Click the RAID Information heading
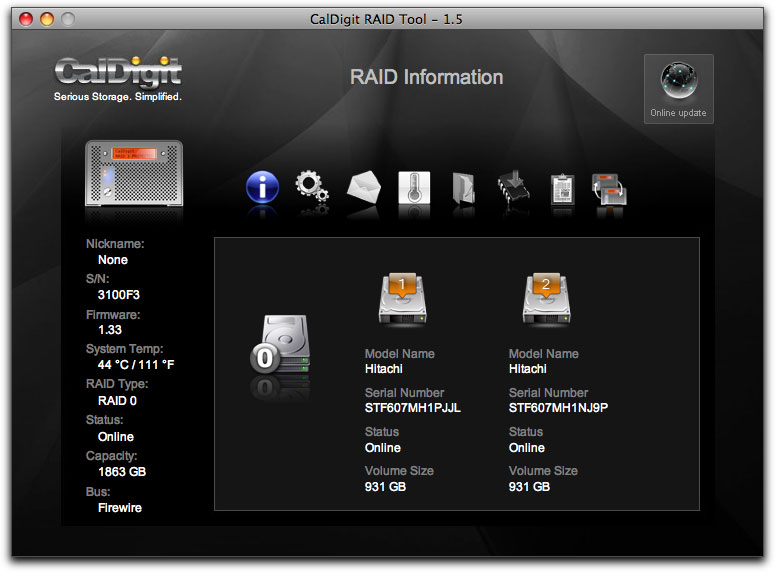Screen dimensions: 775x572 coord(427,77)
